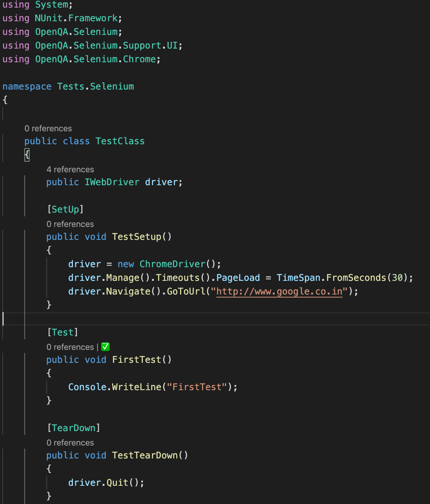Click "0 references" above TestClass
This screenshot has height=504, width=430.
[x=48, y=128]
